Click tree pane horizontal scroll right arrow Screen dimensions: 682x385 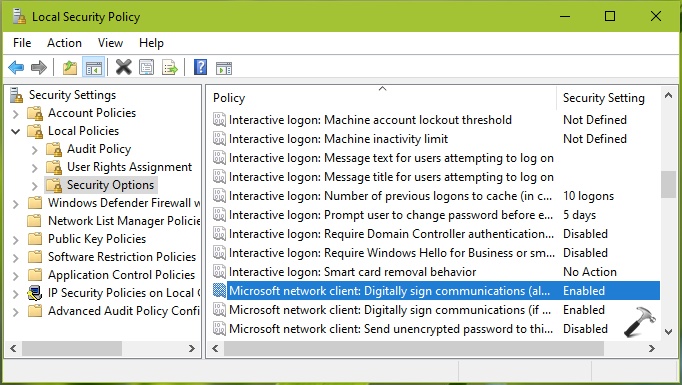[192, 348]
